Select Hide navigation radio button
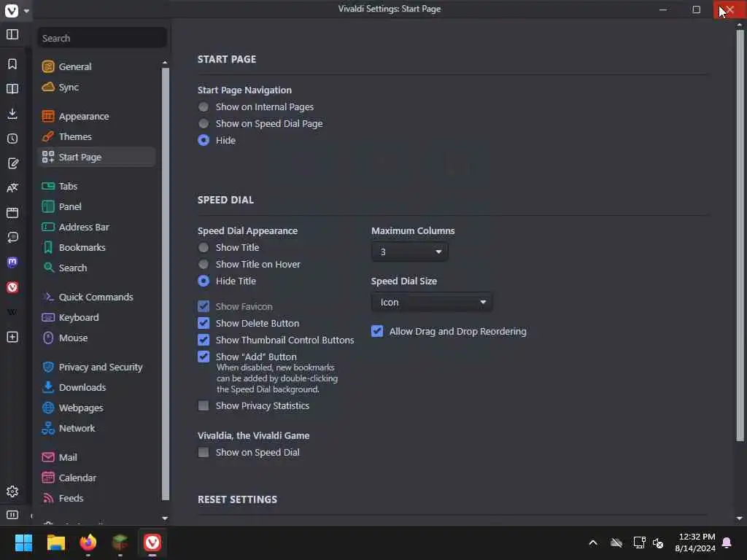Screen dimensions: 747x560 (x=204, y=140)
